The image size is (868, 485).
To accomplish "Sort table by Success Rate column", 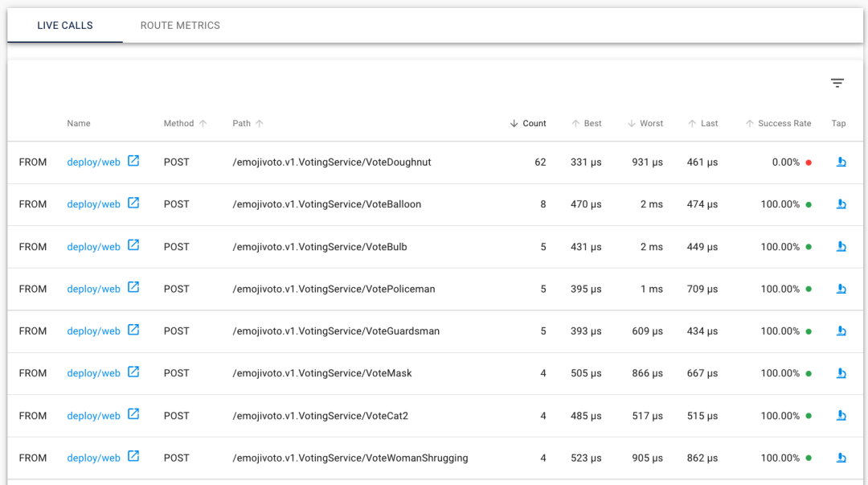I will coord(778,123).
